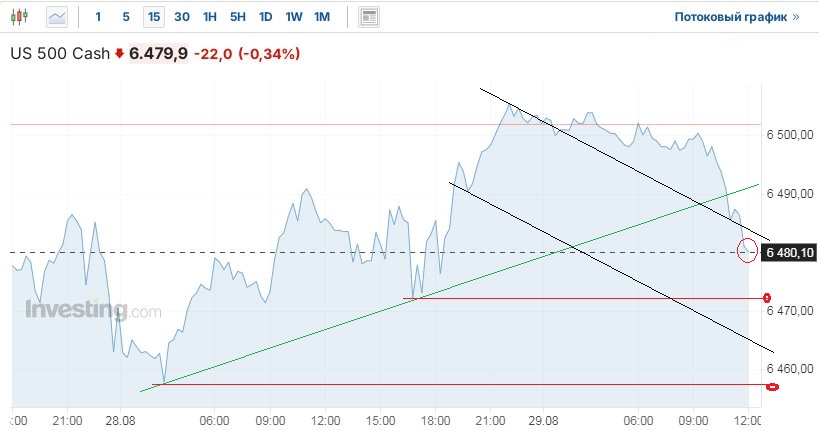Click the news layout icon in toolbar
The height and width of the screenshot is (431, 819).
[x=369, y=17]
